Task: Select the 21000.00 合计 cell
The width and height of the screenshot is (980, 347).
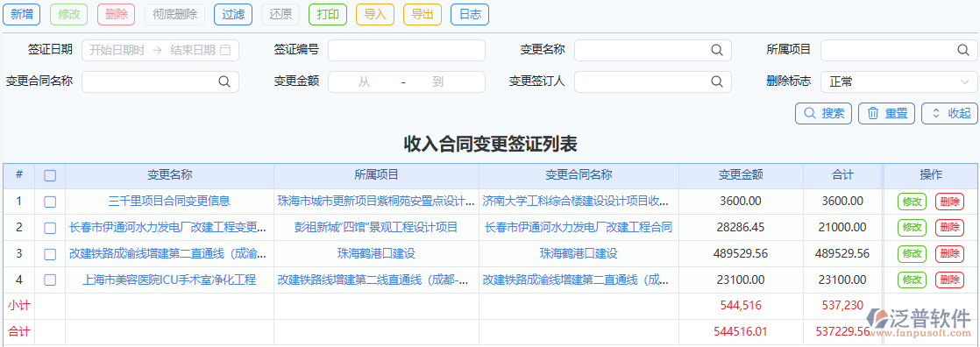Action: pos(842,228)
